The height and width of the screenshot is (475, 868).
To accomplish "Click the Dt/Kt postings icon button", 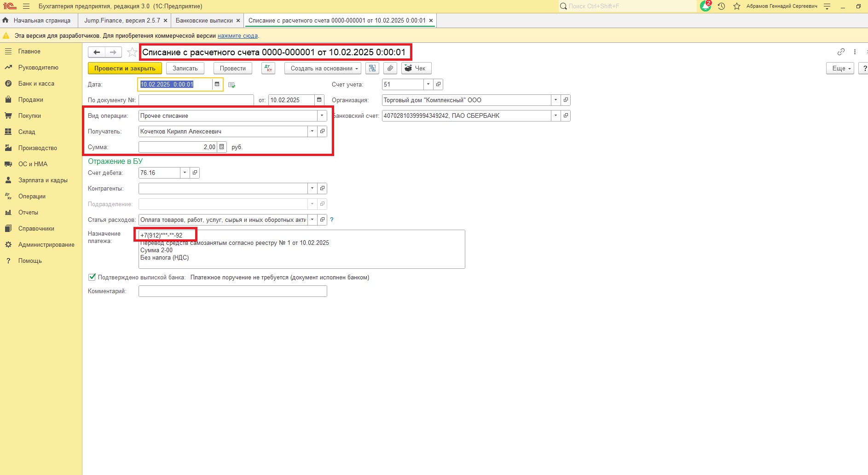I will (x=268, y=68).
